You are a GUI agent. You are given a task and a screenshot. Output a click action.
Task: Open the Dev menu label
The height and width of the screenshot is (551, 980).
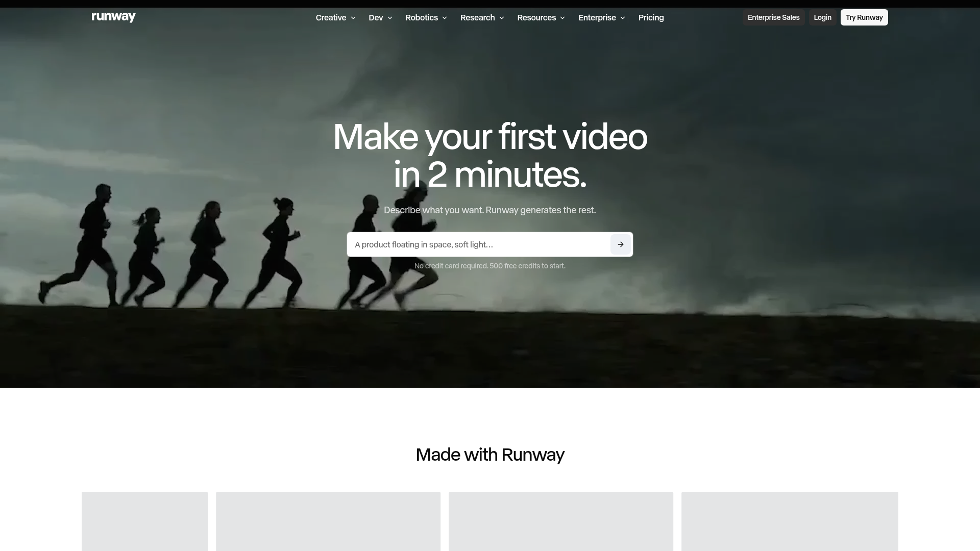point(376,17)
